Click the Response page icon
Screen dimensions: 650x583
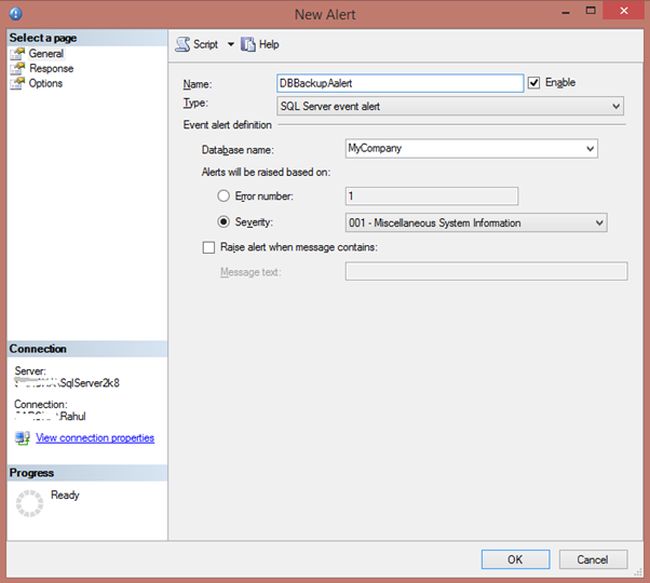[x=17, y=68]
